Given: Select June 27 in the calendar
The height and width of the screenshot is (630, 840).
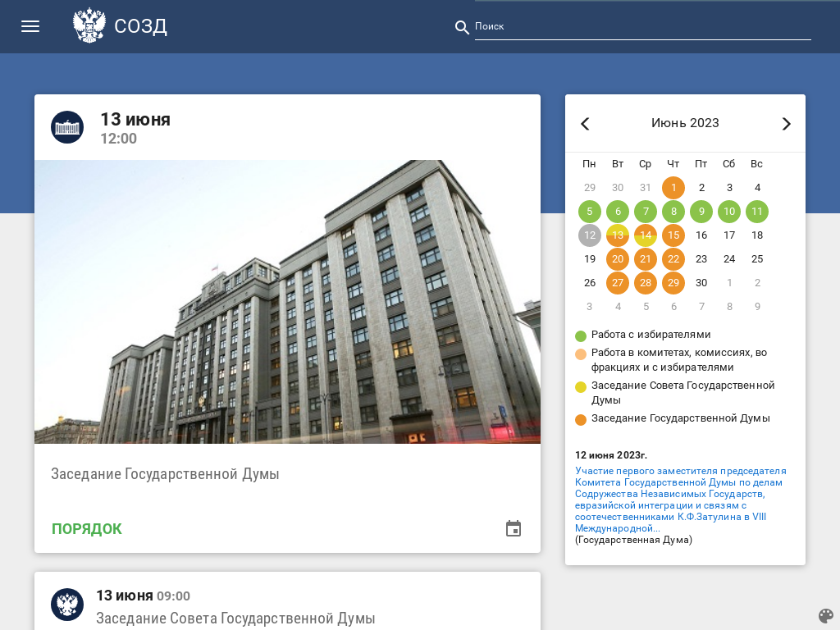Looking at the screenshot, I should [618, 283].
